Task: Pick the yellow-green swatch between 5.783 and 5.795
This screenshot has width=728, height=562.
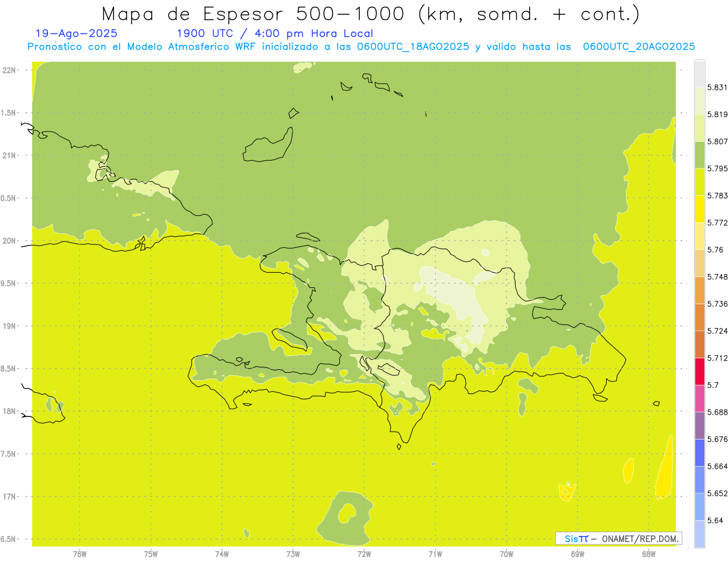Action: (699, 182)
